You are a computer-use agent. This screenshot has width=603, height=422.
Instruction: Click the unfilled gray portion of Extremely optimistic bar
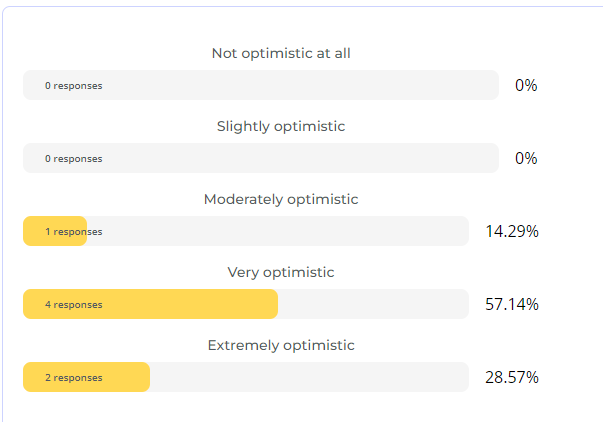coord(308,377)
